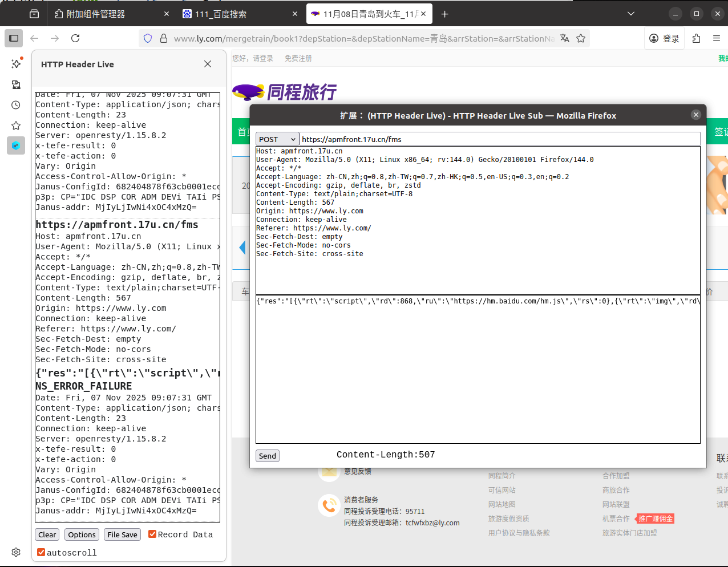Reload the current page
Screen dimensions: 728x567
pos(75,38)
